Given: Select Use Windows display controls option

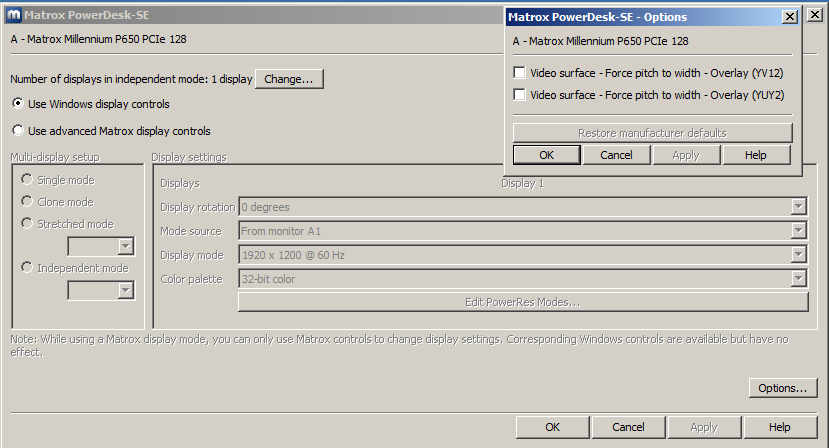Looking at the screenshot, I should coord(18,104).
